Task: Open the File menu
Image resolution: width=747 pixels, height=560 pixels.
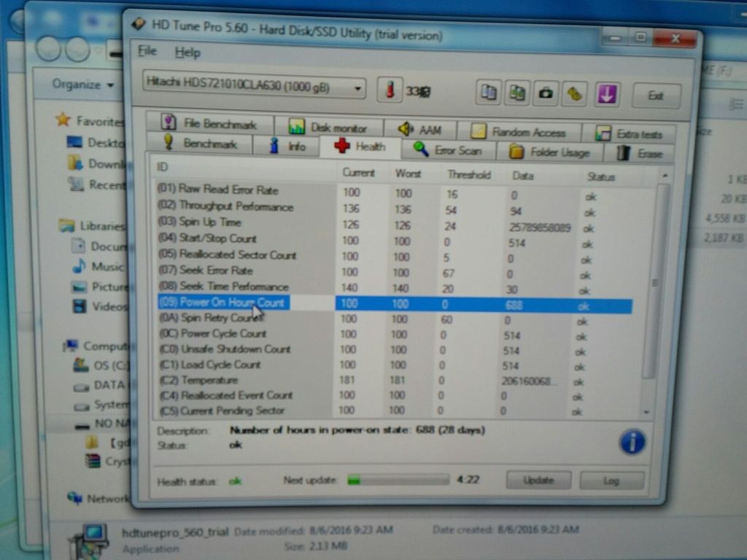Action: click(147, 51)
